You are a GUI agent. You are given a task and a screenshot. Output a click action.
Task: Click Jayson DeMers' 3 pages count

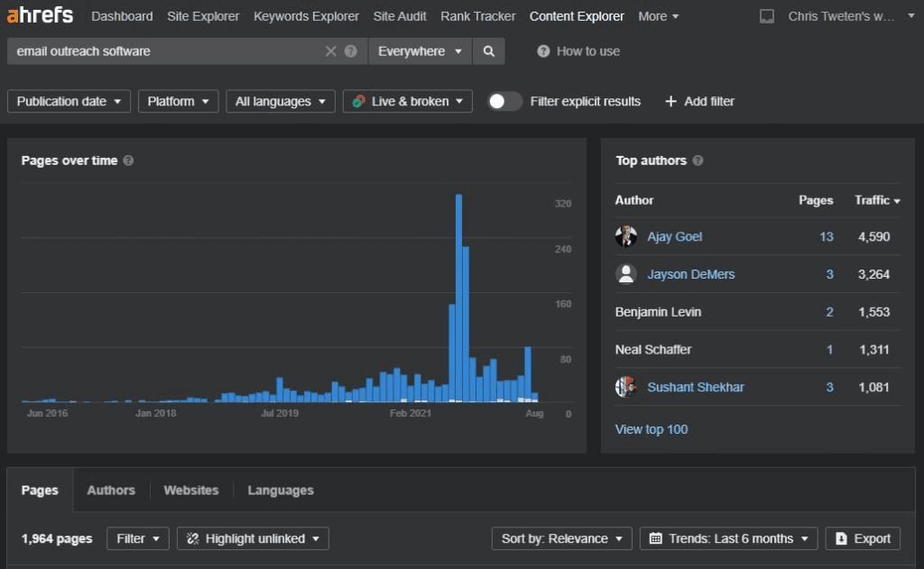tap(830, 274)
